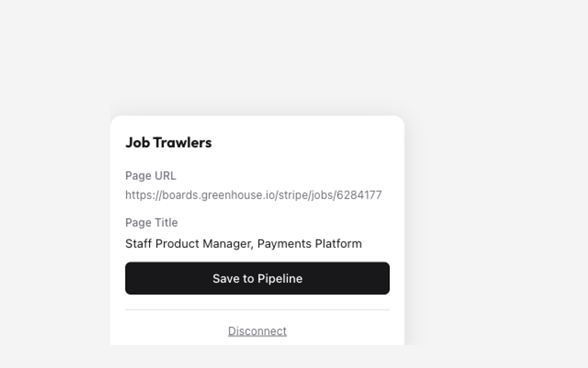Click empty gray background outside the popup

[x=496, y=184]
